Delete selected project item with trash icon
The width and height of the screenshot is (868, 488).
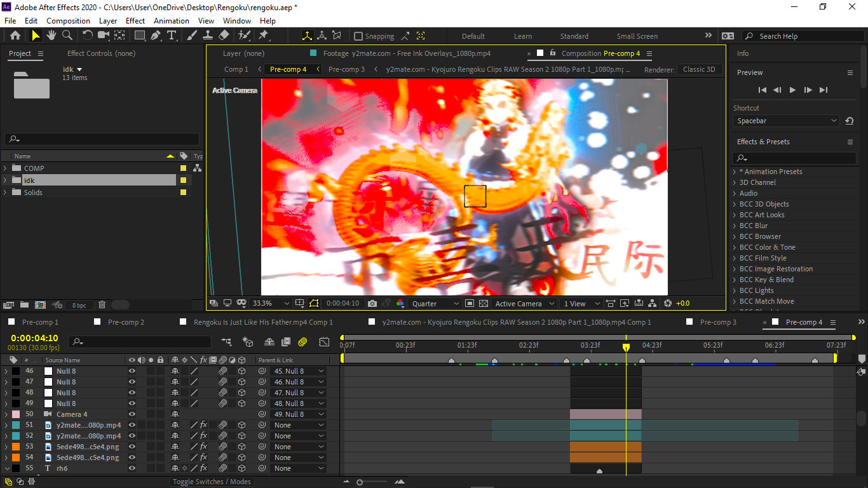coord(102,305)
